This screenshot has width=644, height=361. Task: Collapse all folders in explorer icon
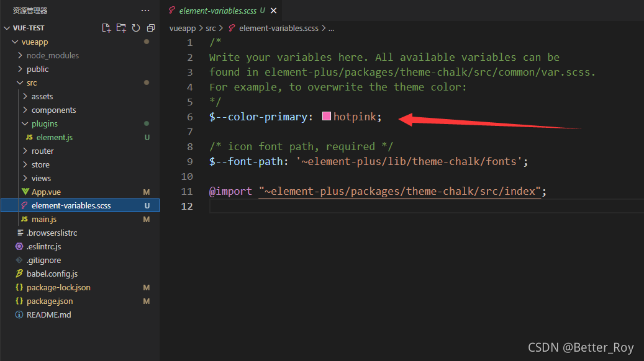click(x=151, y=28)
